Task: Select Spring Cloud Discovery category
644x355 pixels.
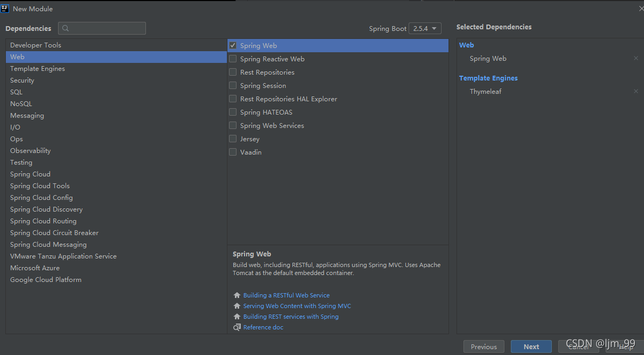Action: [116, 209]
